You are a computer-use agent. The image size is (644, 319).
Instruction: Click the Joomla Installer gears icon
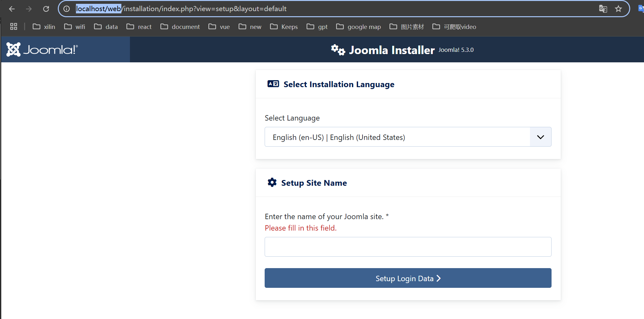click(338, 50)
